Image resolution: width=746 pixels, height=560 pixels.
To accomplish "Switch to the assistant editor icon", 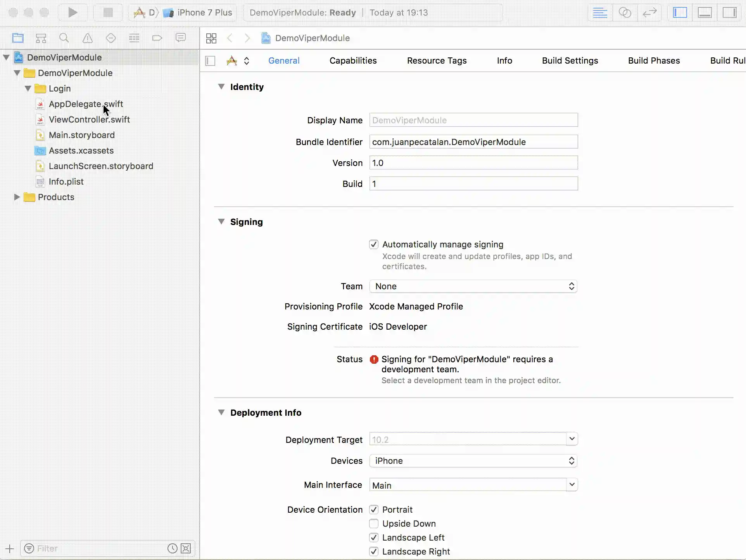I will [625, 12].
